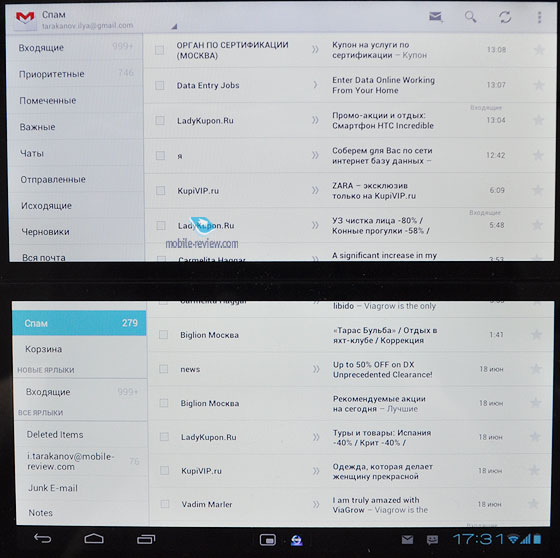This screenshot has height=558, width=560.
Task: Tap importance chevron on Vadim Marler email
Action: tap(316, 504)
